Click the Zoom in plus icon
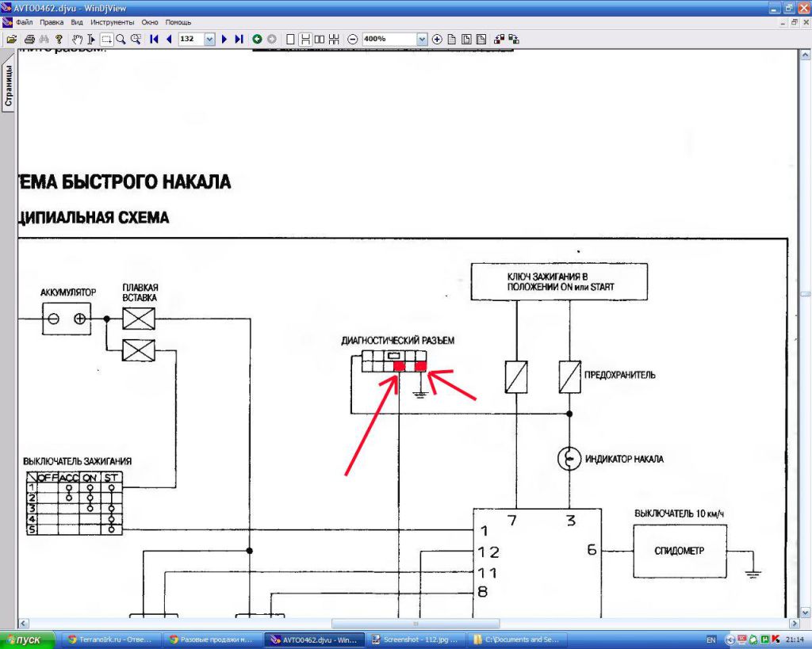The width and height of the screenshot is (812, 649). 437,39
